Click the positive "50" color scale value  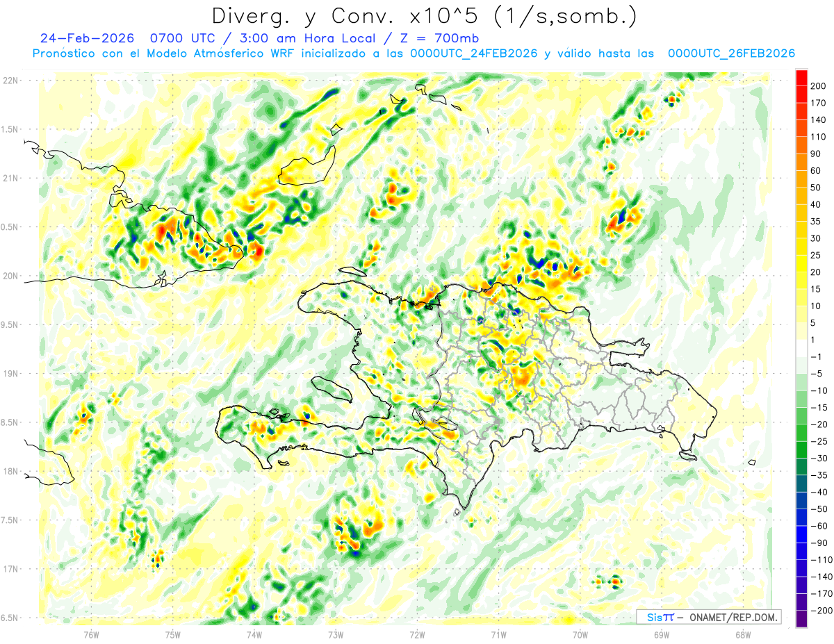pos(816,188)
